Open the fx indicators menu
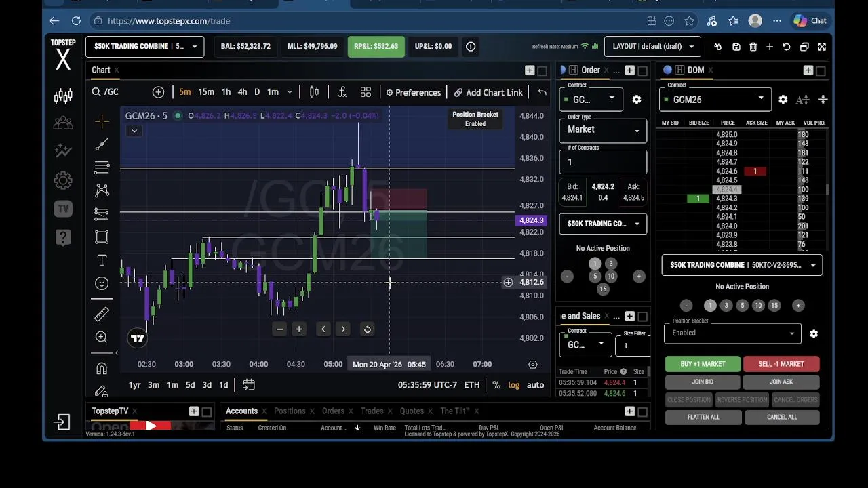This screenshot has width=868, height=488. (342, 92)
